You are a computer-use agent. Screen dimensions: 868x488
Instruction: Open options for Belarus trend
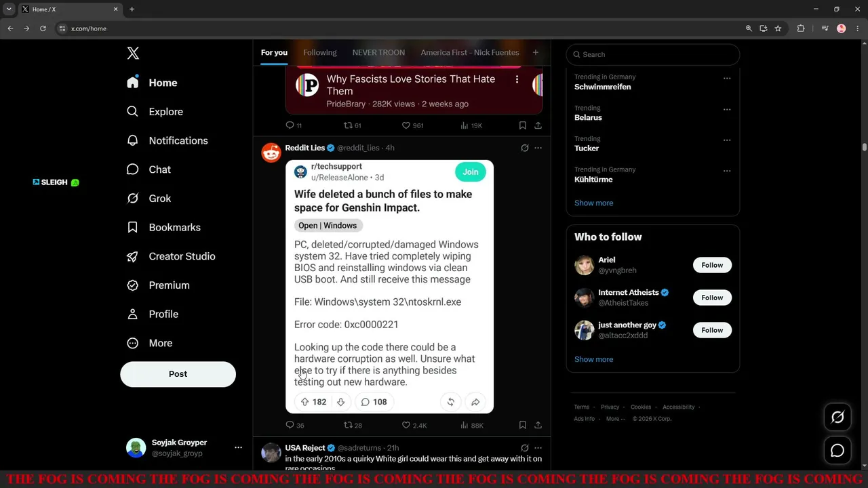[727, 109]
